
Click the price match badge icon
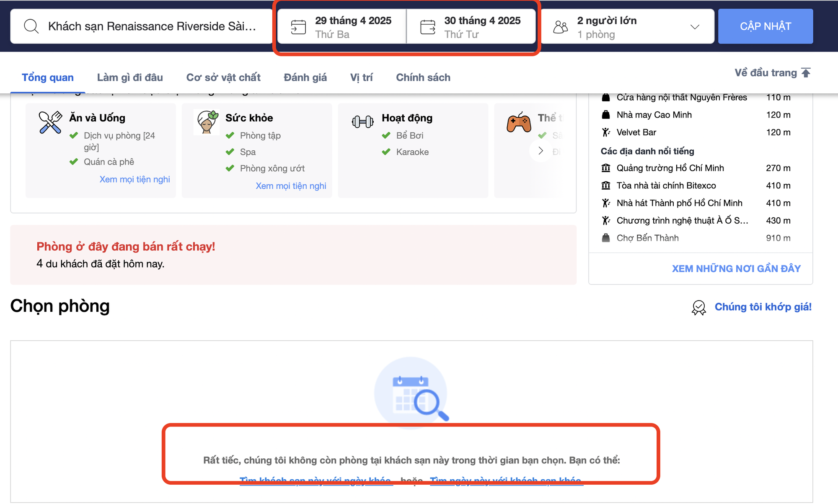(698, 308)
